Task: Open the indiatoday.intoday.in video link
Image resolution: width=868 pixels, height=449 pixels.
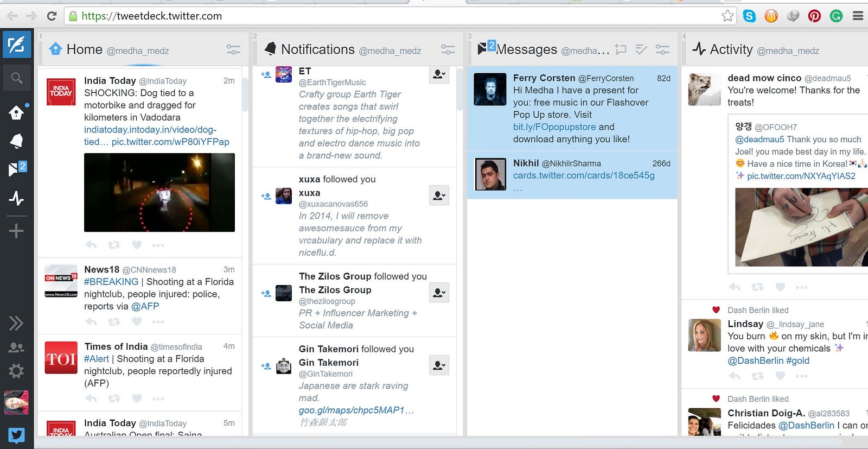Action: [150, 136]
